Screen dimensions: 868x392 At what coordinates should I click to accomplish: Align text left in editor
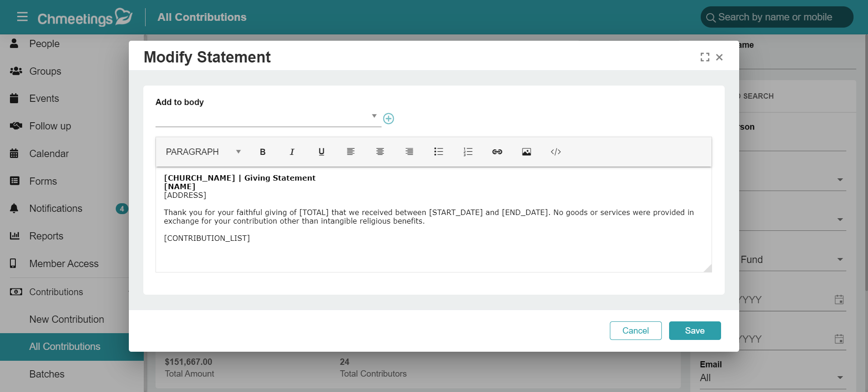pos(351,152)
